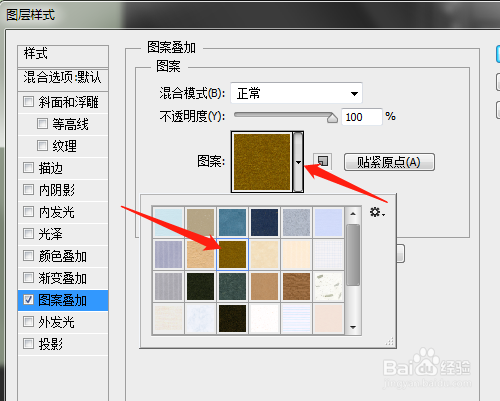Choose the very dark brown pattern

[x=232, y=318]
